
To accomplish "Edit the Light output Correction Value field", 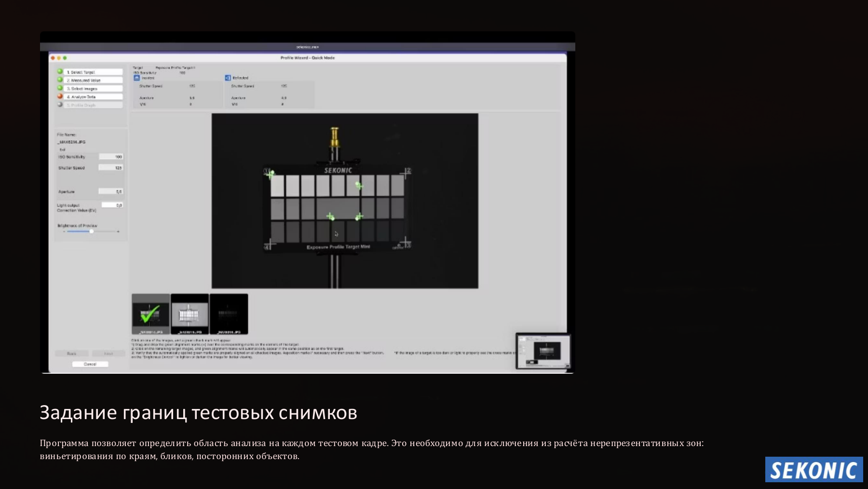I will [112, 205].
